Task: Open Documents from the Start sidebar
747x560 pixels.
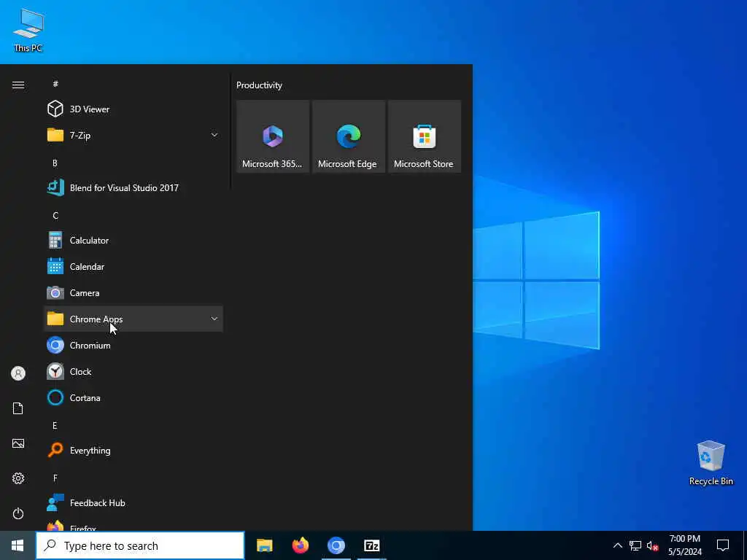Action: pyautogui.click(x=18, y=408)
